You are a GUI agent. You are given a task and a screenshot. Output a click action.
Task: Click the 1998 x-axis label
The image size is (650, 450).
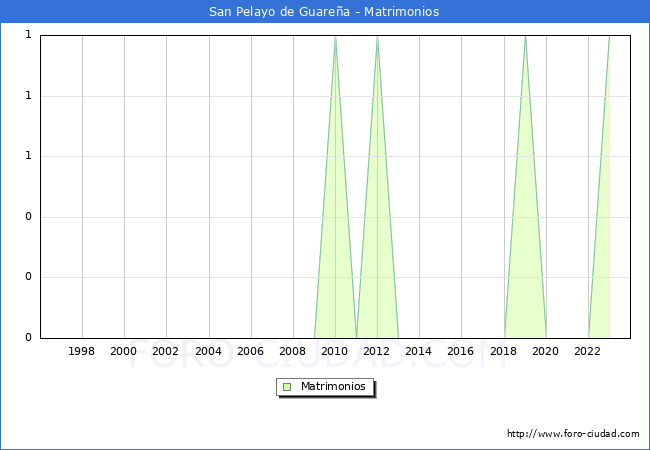[x=82, y=351]
